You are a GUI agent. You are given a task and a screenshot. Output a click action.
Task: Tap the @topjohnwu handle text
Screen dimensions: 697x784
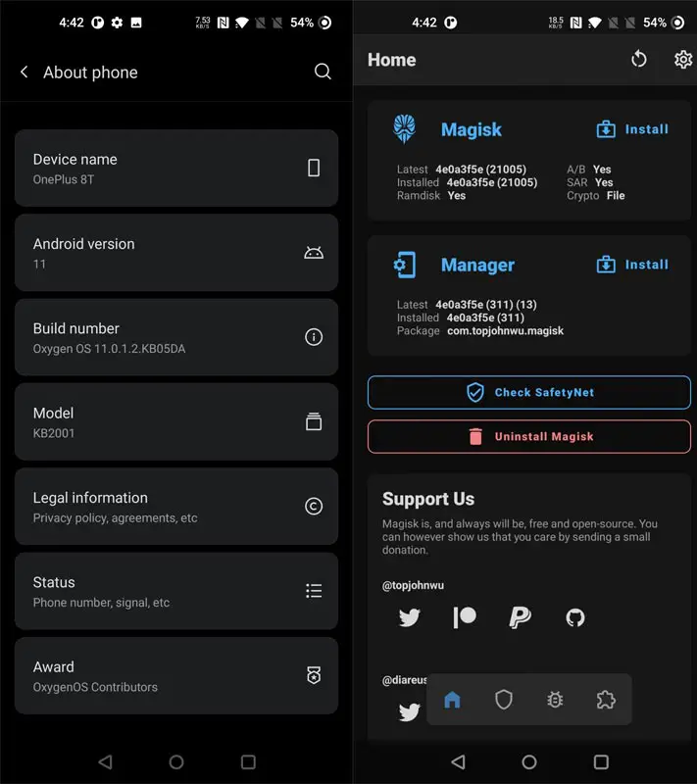413,585
